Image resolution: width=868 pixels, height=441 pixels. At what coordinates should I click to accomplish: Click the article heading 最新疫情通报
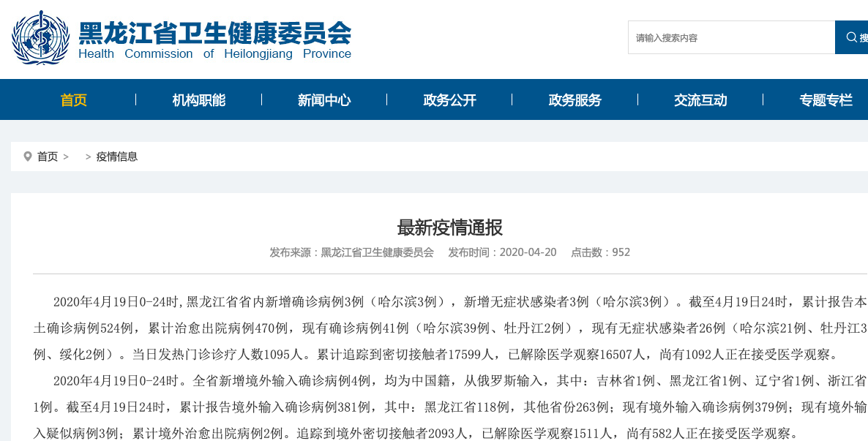pyautogui.click(x=449, y=227)
